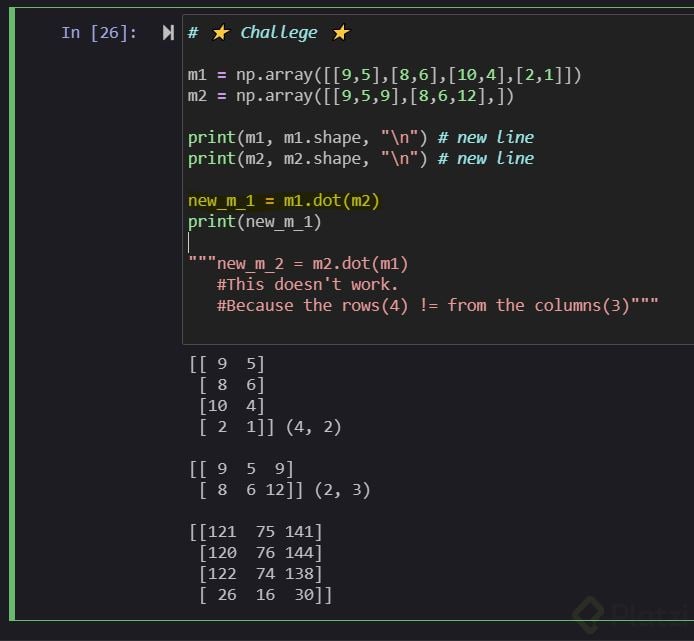
Task: Run cell with the play-step icon
Action: pyautogui.click(x=168, y=32)
